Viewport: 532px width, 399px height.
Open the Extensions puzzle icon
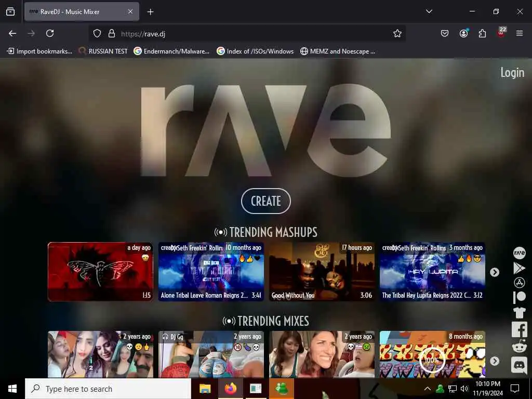point(482,33)
